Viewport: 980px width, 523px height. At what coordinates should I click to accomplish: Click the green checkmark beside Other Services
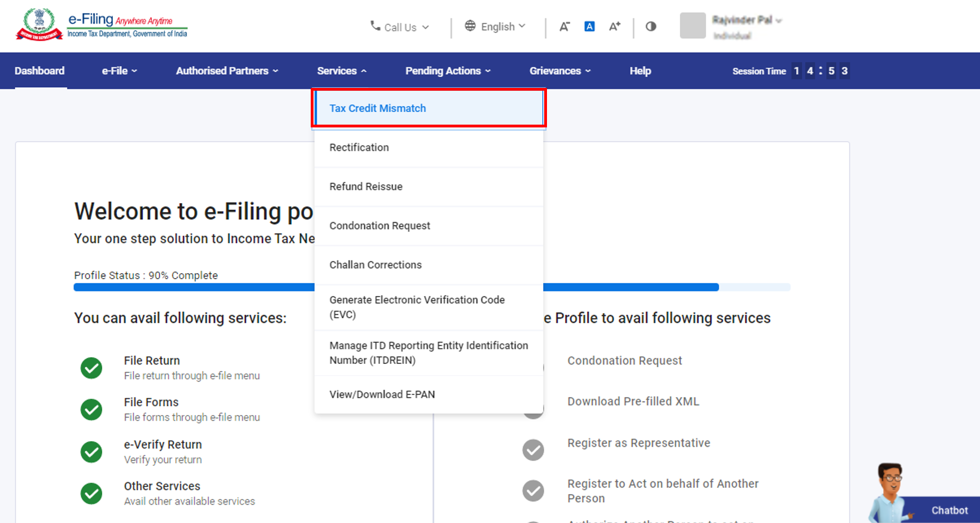click(x=92, y=493)
